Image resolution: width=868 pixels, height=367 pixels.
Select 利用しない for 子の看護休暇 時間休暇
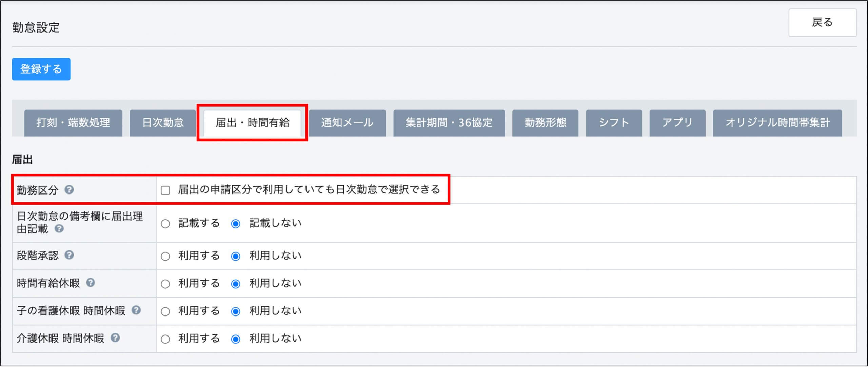tap(236, 311)
